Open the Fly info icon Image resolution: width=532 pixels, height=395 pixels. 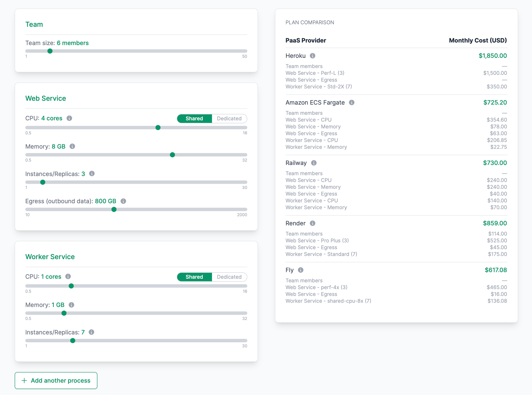[x=301, y=270]
